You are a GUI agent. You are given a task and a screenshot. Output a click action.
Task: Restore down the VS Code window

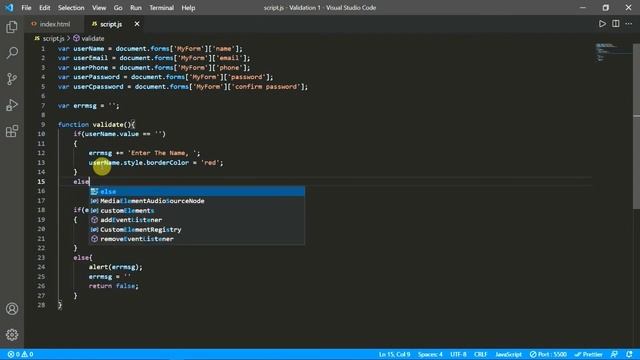606,8
